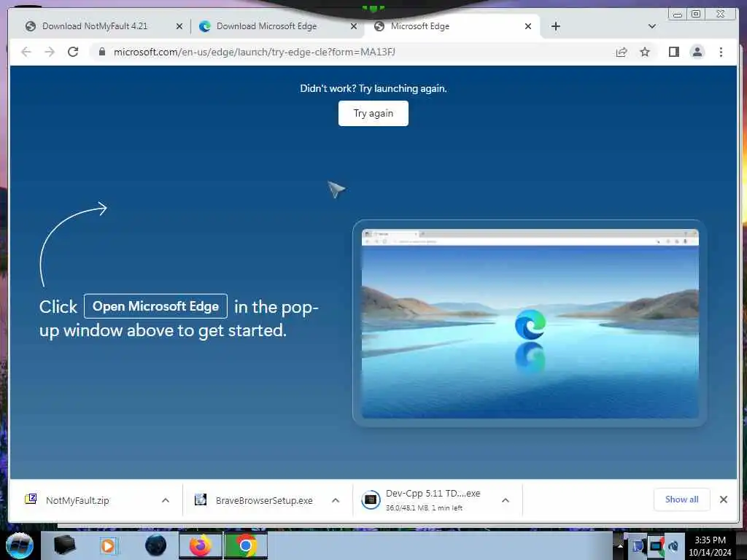The image size is (747, 560).
Task: Open Chrome three-dot menu
Action: tap(721, 52)
